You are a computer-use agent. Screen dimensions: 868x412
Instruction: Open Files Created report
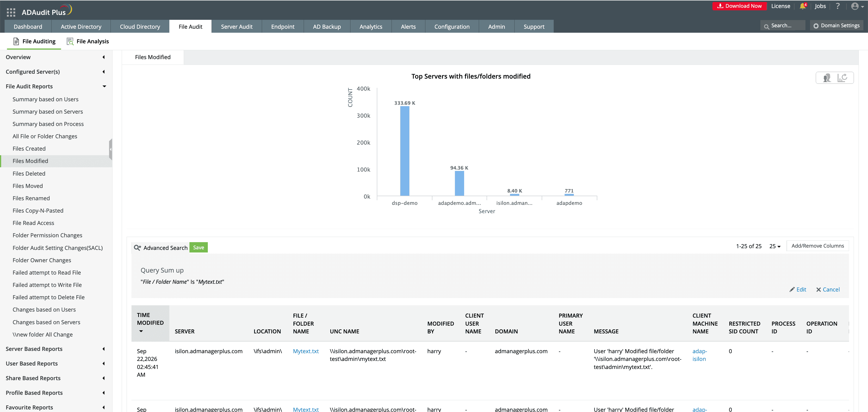(29, 149)
